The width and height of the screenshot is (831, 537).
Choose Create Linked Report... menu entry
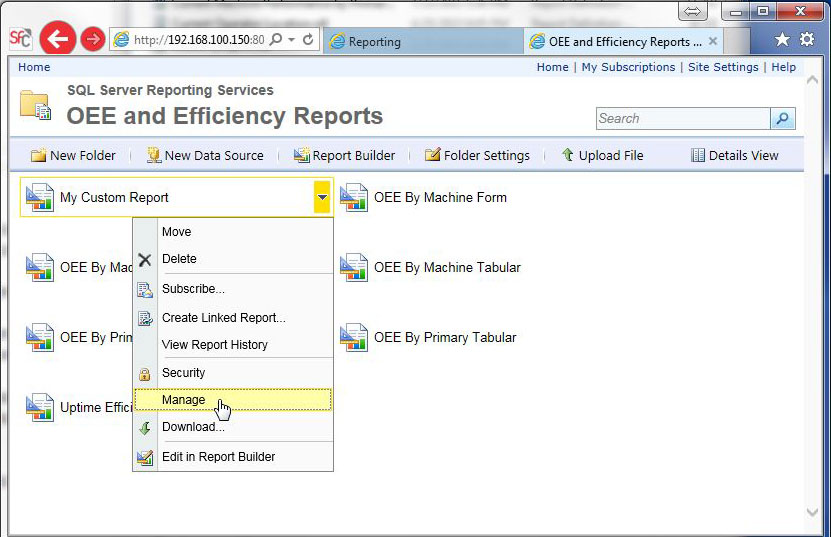coord(233,318)
